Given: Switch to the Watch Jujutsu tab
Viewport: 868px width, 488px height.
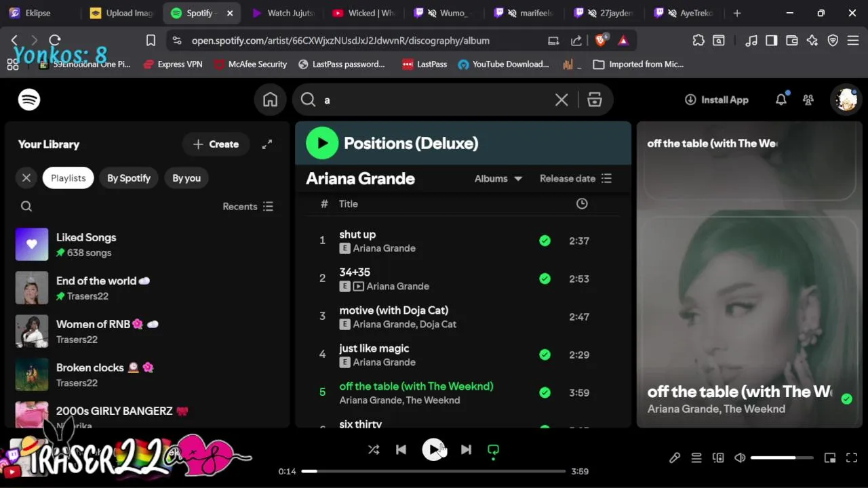Looking at the screenshot, I should coord(283,13).
